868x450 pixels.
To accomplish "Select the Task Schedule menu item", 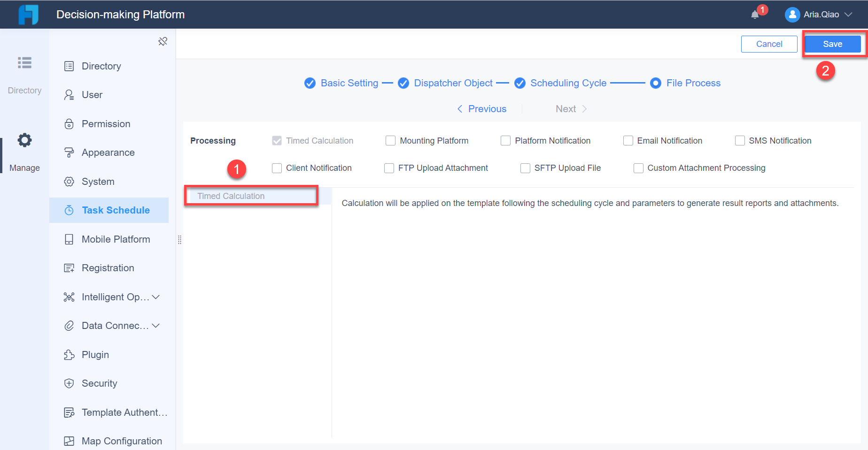I will pyautogui.click(x=109, y=210).
